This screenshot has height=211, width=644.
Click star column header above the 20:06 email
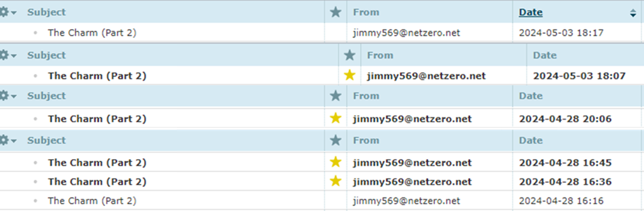tap(336, 95)
